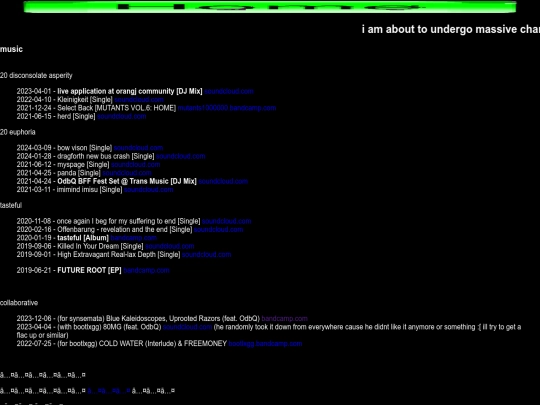Open soundcloud link for High Extravagant RealHax Depth
Viewport: 540px width, 405px height.
(x=207, y=255)
